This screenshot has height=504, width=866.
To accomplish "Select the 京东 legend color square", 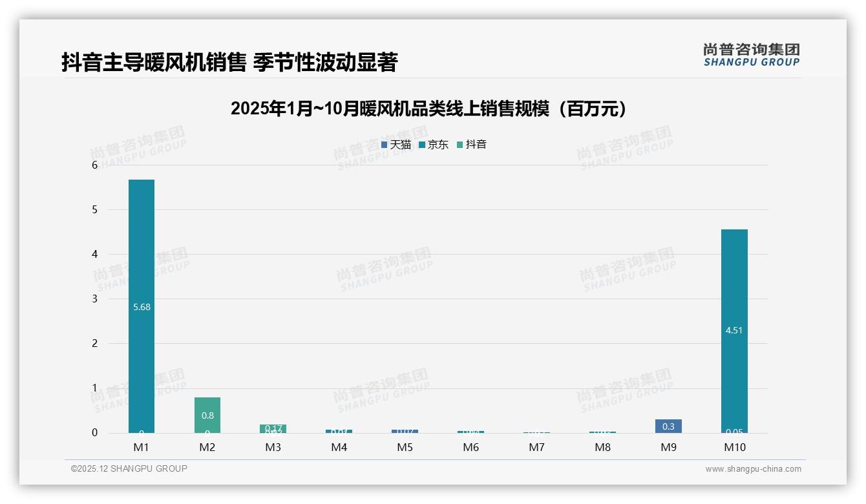I will click(x=423, y=145).
